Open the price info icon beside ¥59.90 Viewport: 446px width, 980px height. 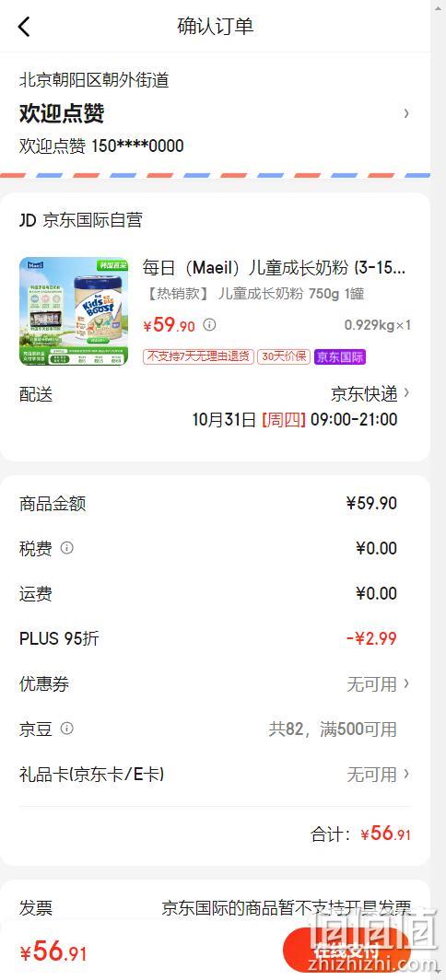[x=210, y=324]
